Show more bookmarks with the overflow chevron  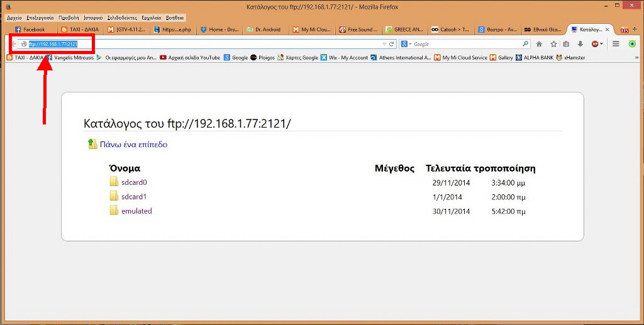click(637, 57)
